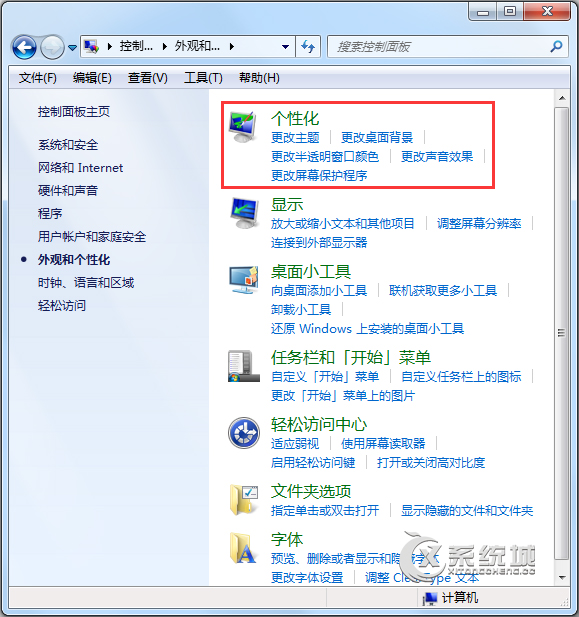Open the 编辑(E) menu
This screenshot has width=579, height=617.
(92, 78)
